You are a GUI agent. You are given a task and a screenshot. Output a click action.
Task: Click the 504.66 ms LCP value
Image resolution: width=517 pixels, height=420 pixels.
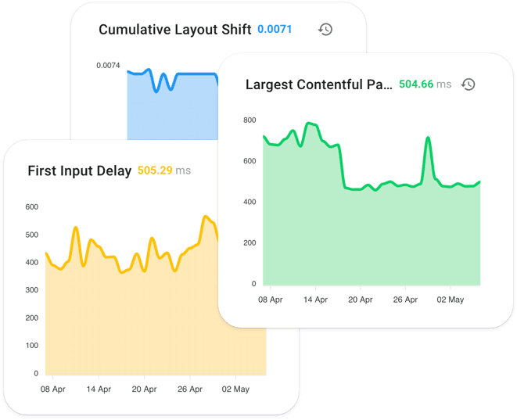[425, 84]
